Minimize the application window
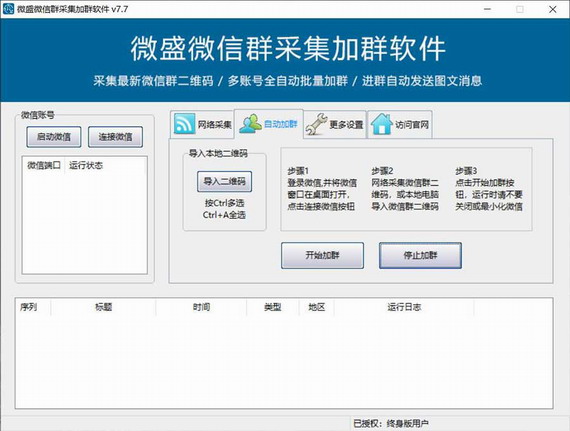This screenshot has height=431, width=570. tap(487, 9)
